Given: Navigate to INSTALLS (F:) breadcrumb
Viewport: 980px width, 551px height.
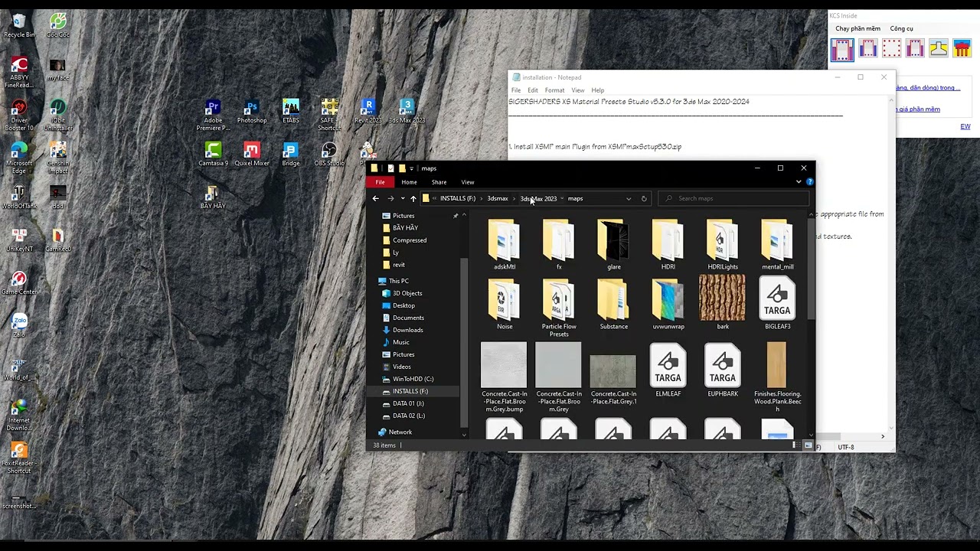Looking at the screenshot, I should click(458, 198).
